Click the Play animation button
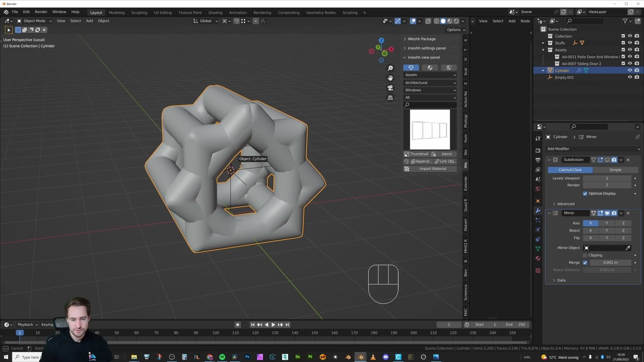 point(273,325)
